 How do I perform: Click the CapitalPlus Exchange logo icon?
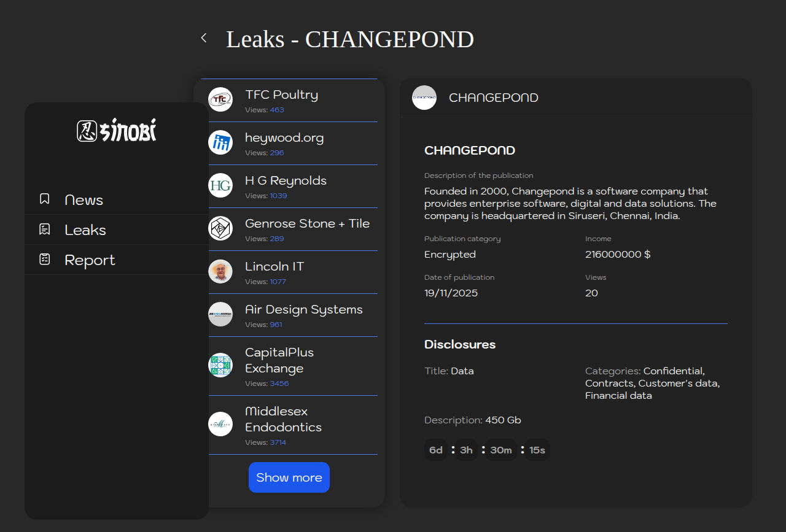tap(220, 365)
